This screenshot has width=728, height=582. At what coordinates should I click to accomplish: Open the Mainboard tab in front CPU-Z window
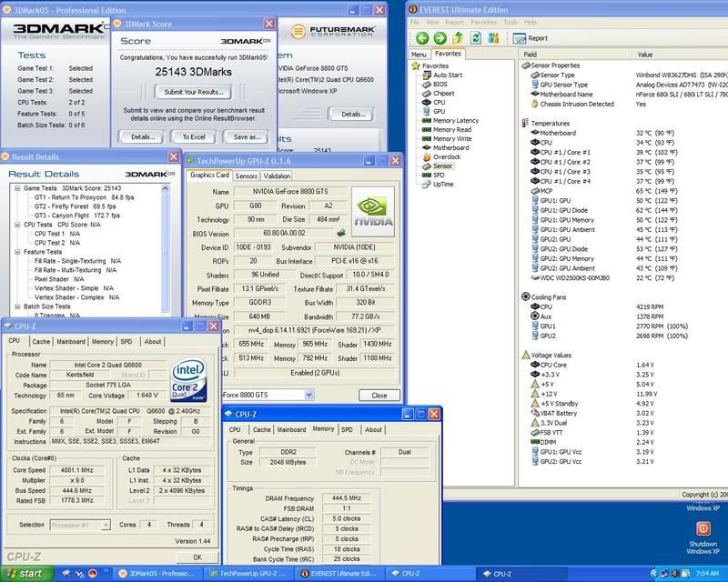[292, 429]
